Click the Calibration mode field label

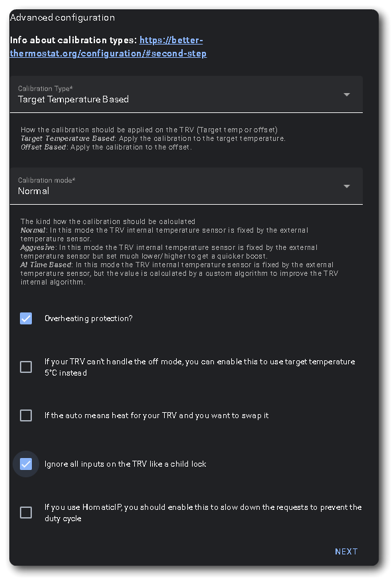coord(47,180)
